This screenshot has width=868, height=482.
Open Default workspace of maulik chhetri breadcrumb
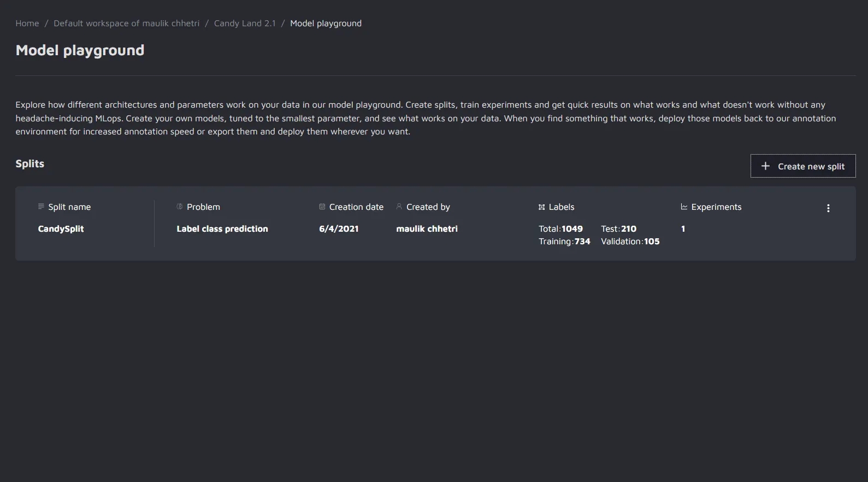[x=126, y=23]
